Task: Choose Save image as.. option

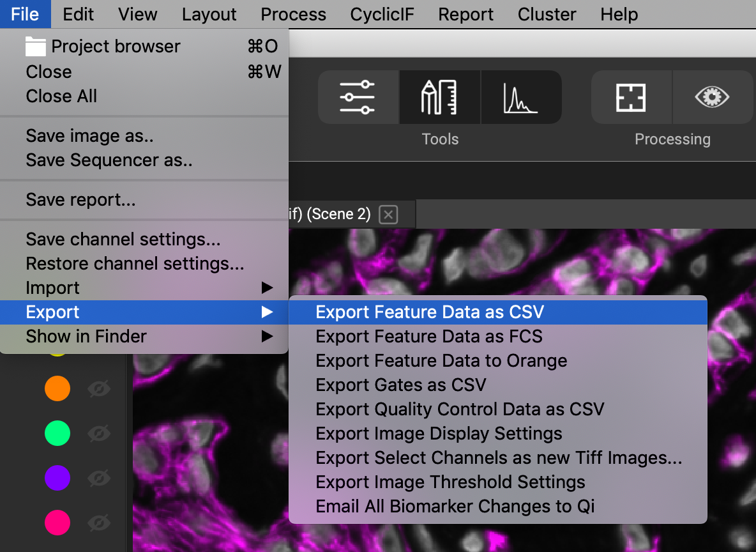Action: tap(144, 135)
